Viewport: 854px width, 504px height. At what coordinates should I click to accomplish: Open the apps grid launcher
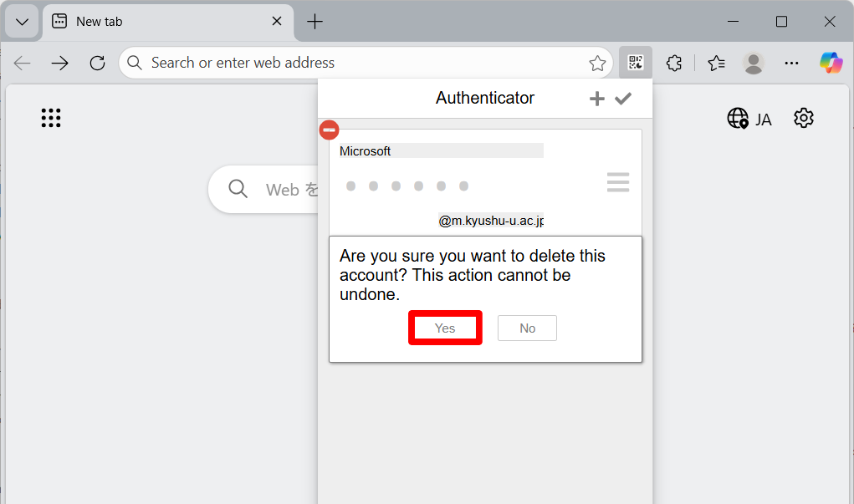[x=51, y=119]
